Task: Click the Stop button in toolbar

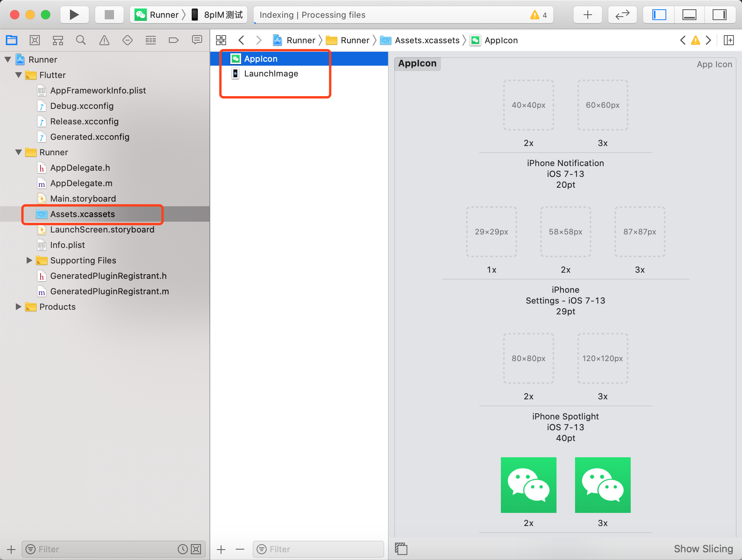Action: coord(109,15)
